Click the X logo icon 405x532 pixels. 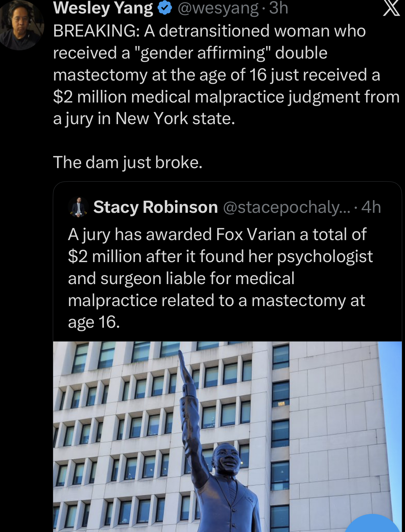[x=392, y=8]
